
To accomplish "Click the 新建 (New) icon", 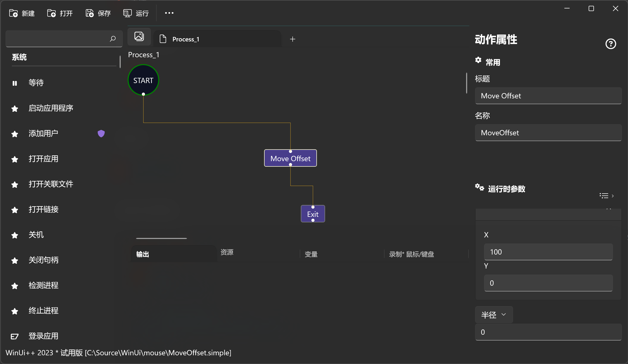I will (x=13, y=13).
